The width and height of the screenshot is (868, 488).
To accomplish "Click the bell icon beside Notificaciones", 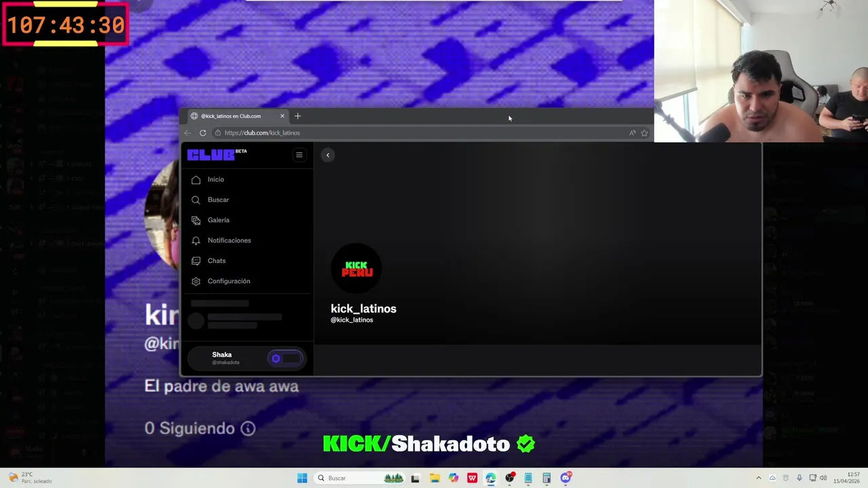I will click(x=196, y=241).
